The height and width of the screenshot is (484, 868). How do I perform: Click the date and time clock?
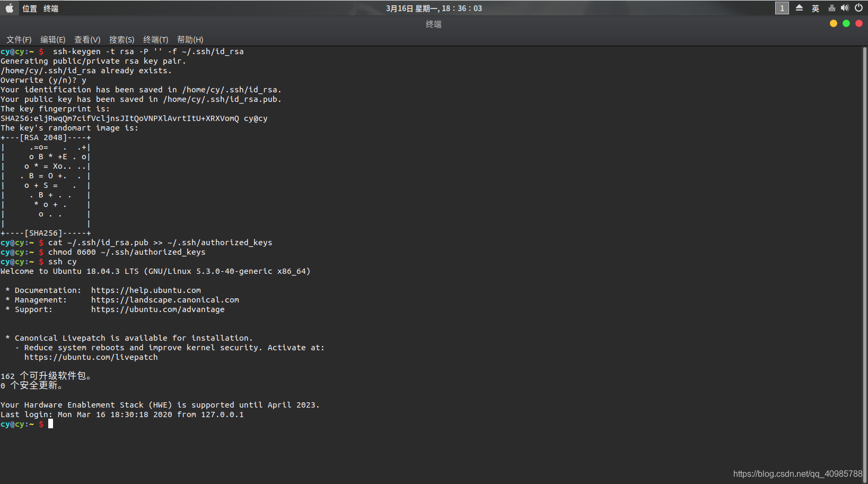(434, 8)
